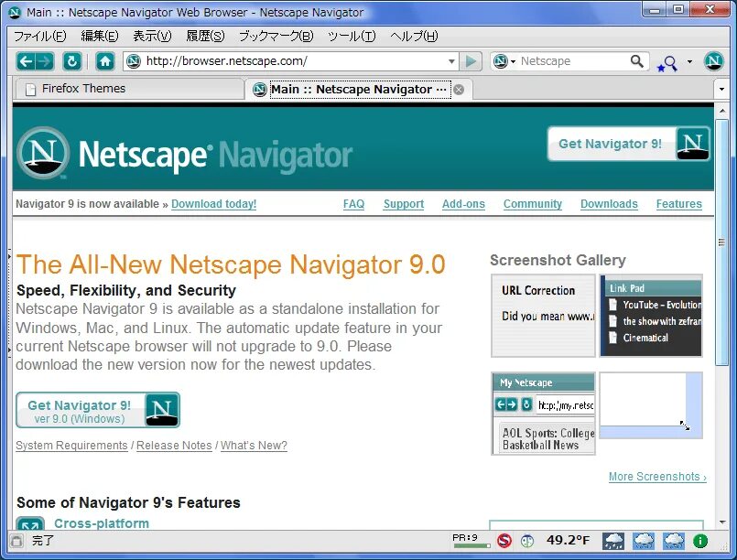The width and height of the screenshot is (737, 560).
Task: Go forward using the forward arrow button
Action: 45,61
